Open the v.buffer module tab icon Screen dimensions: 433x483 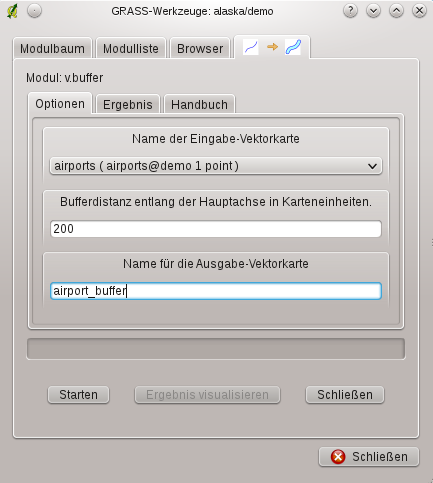[x=272, y=47]
